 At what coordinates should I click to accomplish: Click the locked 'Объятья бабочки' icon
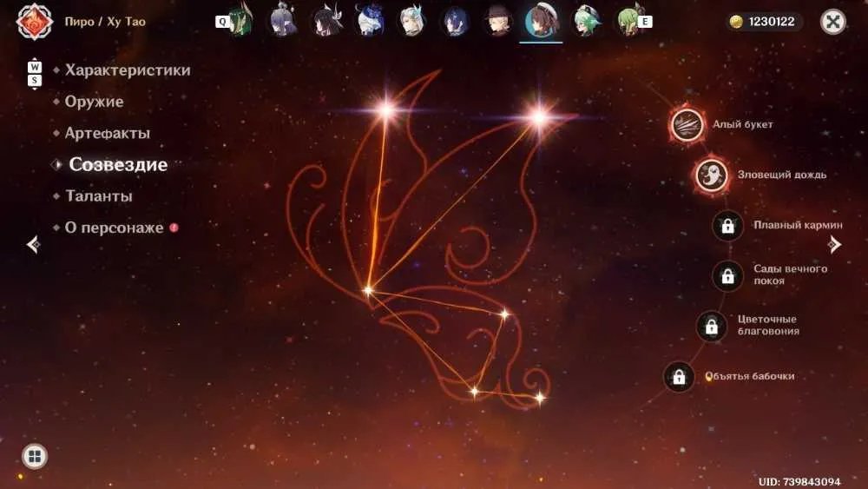[679, 377]
